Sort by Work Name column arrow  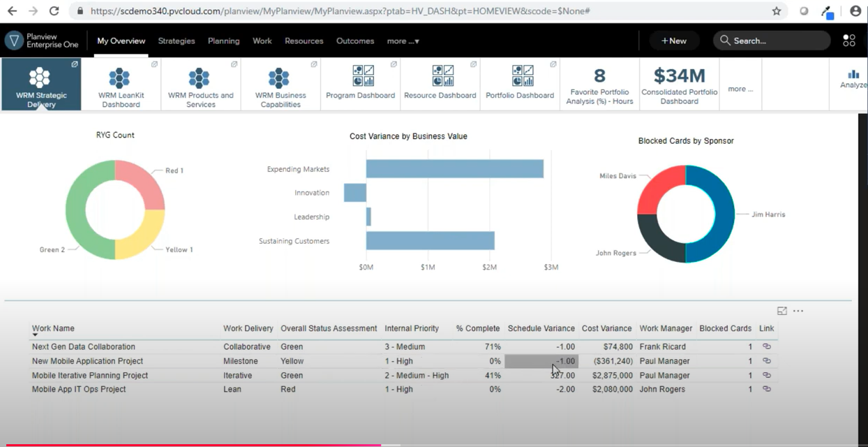coord(35,335)
